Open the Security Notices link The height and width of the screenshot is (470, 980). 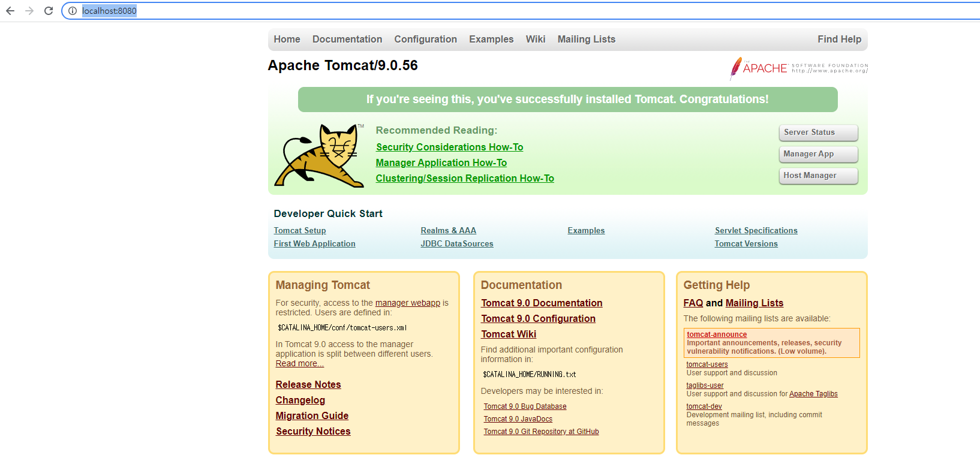(x=313, y=431)
